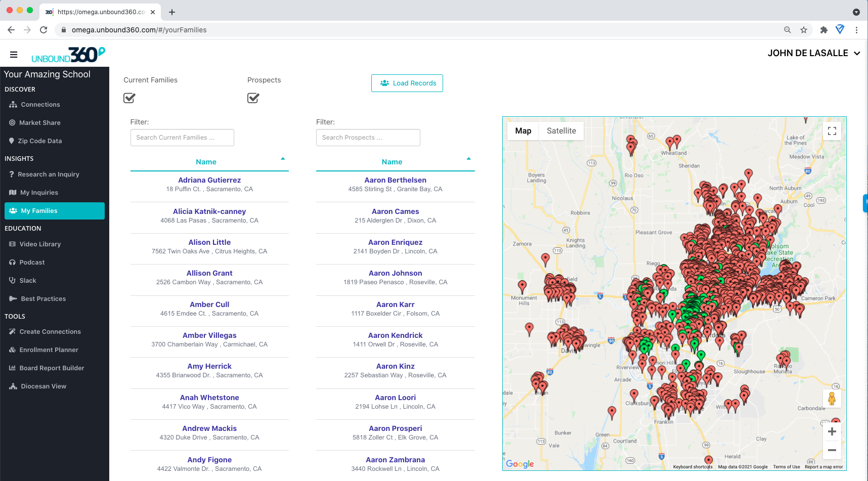Open Aaron Prosperi prospect record

point(396,428)
